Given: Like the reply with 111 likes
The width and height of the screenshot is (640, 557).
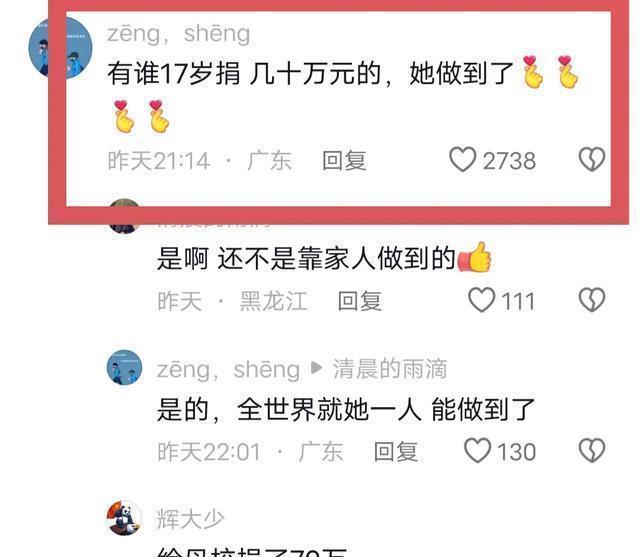Looking at the screenshot, I should [x=482, y=300].
